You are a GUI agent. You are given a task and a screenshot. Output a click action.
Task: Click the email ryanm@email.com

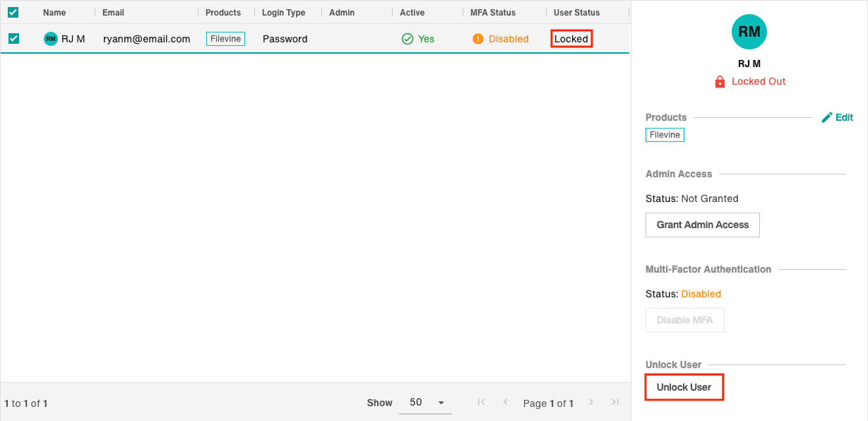coord(147,39)
